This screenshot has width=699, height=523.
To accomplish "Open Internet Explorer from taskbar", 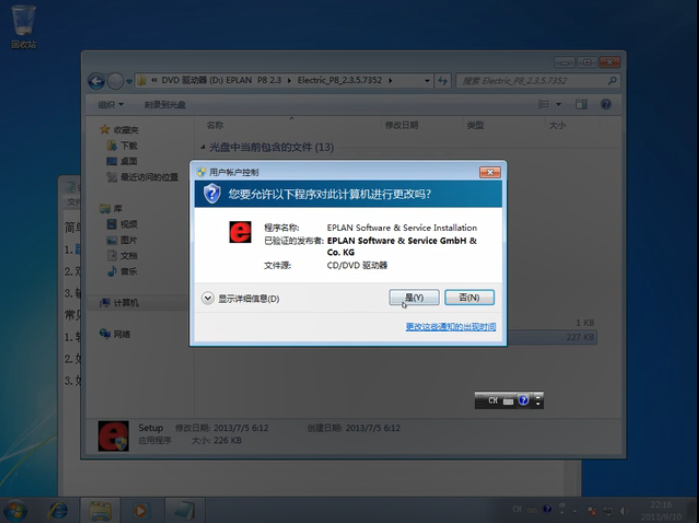I will (58, 511).
